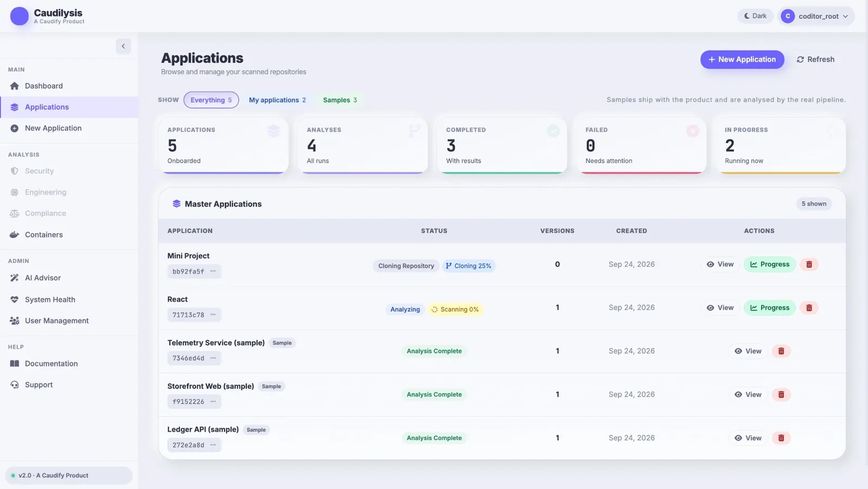868x489 pixels.
Task: Delete Telemetry Service (sample)
Action: click(x=781, y=351)
